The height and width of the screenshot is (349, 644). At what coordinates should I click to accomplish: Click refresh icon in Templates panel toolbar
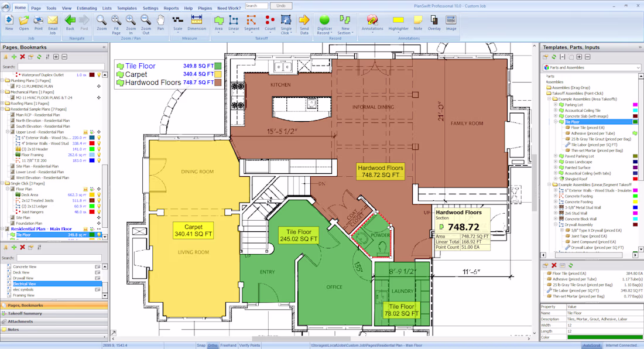coord(554,57)
